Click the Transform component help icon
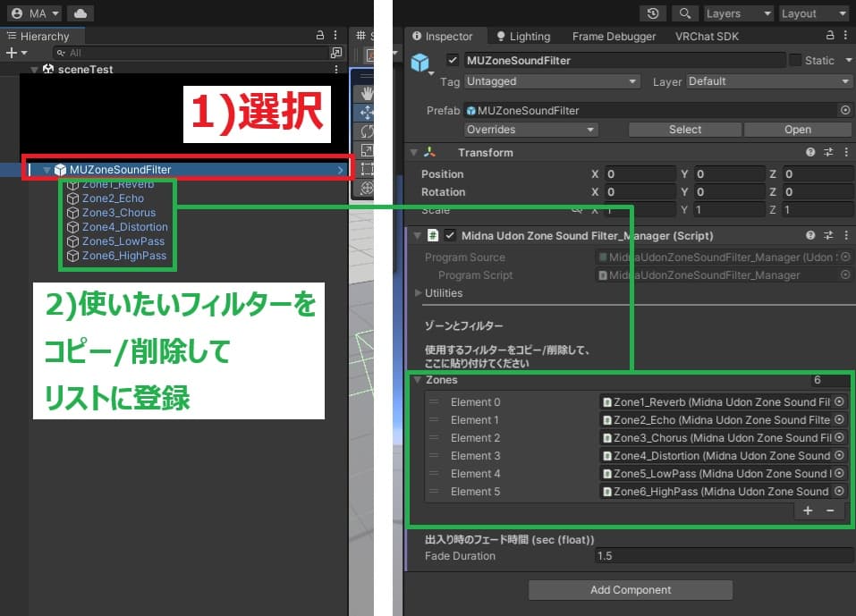Viewport: 856px width, 616px height. pyautogui.click(x=810, y=153)
